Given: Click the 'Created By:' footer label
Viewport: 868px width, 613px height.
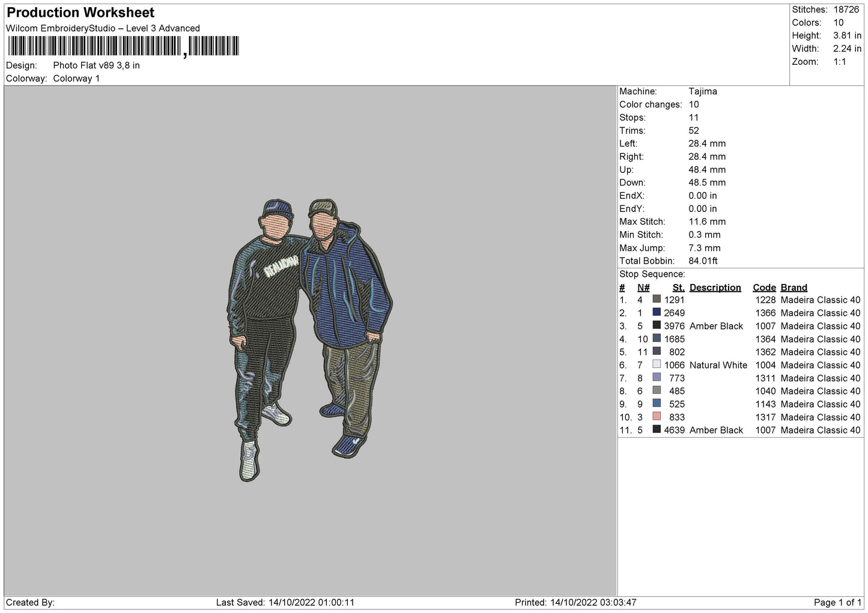Looking at the screenshot, I should coord(30,602).
